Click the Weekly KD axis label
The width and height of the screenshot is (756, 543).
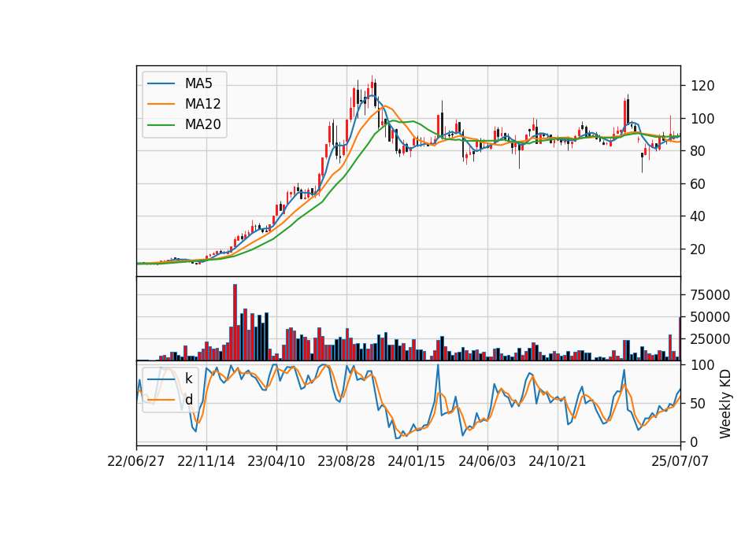pyautogui.click(x=724, y=404)
